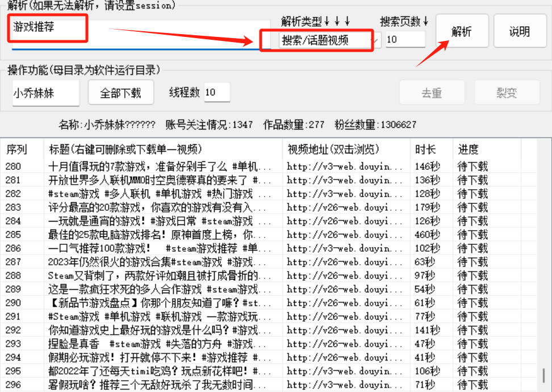This screenshot has height=392, width=552.
Task: Focus the 线程数 field with value 10
Action: (x=217, y=92)
